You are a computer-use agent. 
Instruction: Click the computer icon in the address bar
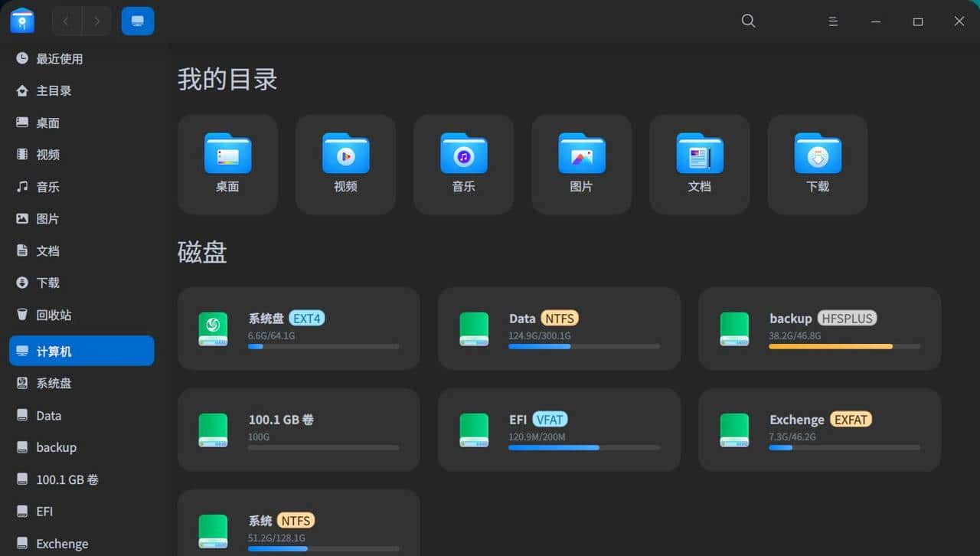[138, 21]
